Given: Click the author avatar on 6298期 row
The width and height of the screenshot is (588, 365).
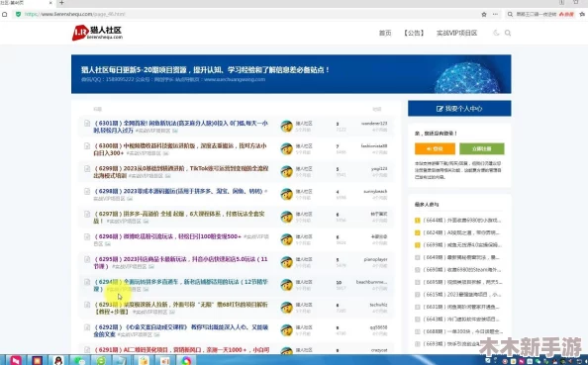Looking at the screenshot, I should click(286, 194).
